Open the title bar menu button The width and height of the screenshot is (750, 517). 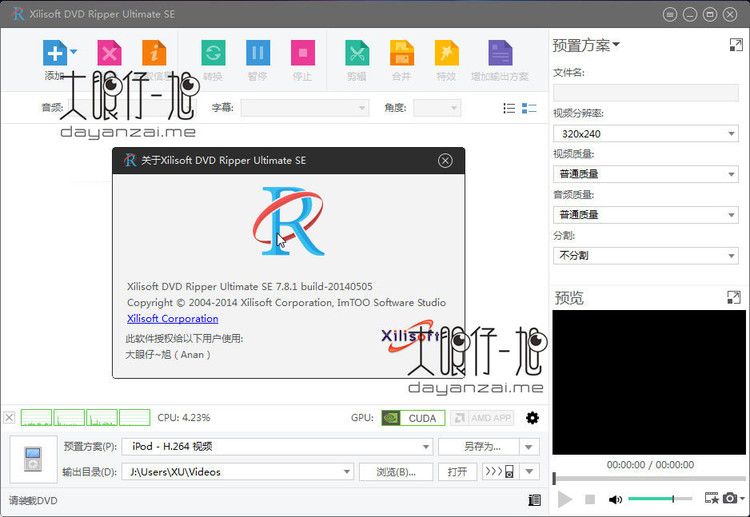tap(670, 15)
